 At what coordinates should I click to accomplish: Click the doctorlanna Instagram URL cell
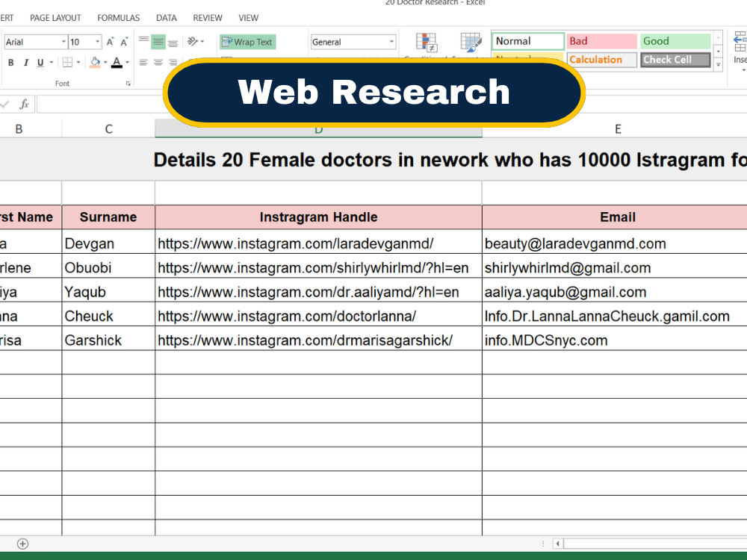point(318,316)
